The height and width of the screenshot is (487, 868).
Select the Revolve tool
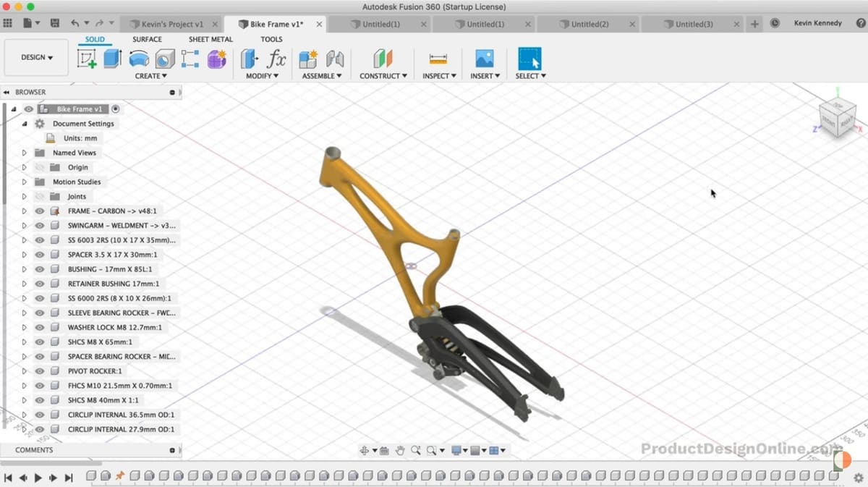tap(139, 59)
